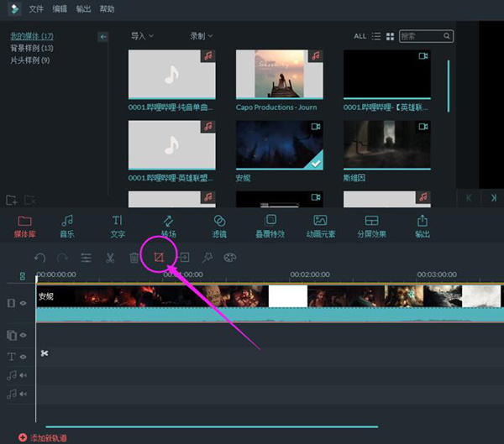Click the scissors split clip icon
The width and height of the screenshot is (504, 444).
pyautogui.click(x=110, y=258)
